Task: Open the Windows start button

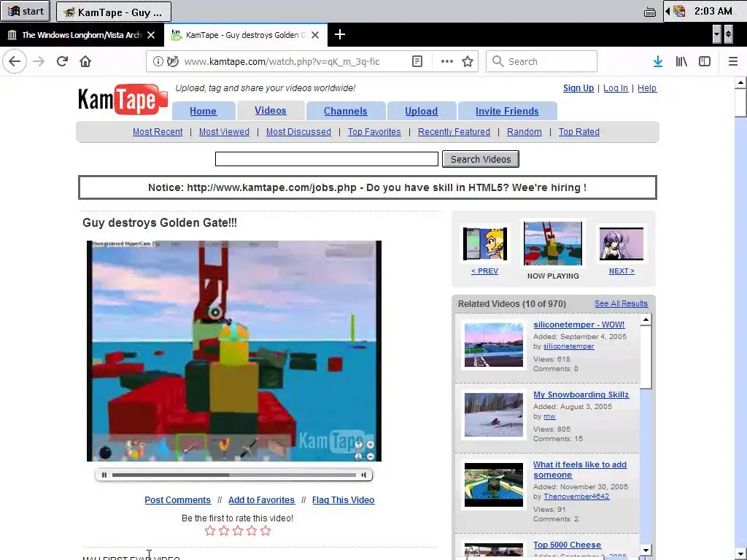Action: point(26,11)
